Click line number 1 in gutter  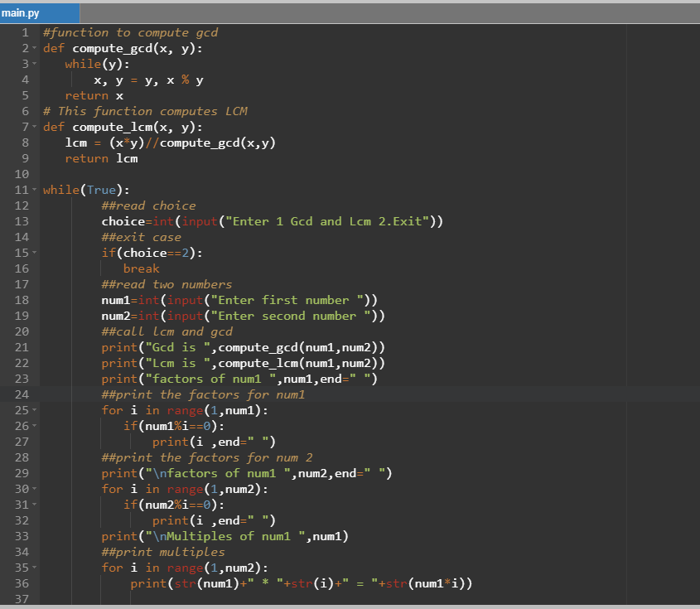(26, 32)
